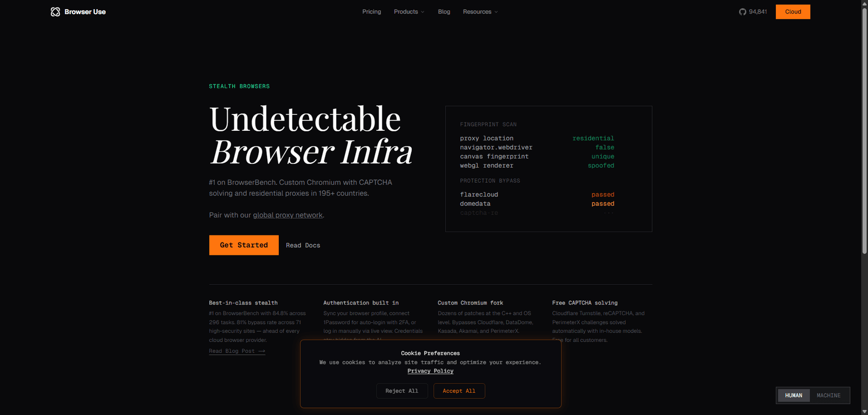Follow the global proxy network link
868x415 pixels.
tap(288, 215)
